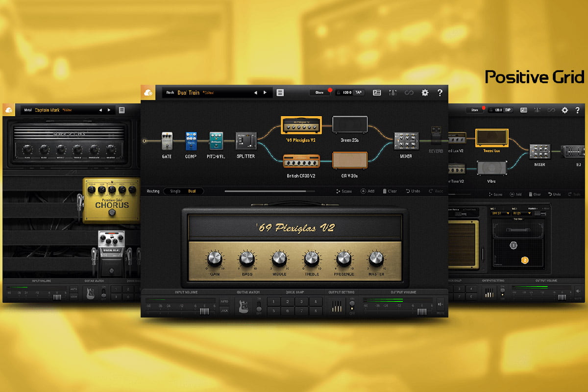Open the Store in center window
588x392 pixels.
(319, 92)
